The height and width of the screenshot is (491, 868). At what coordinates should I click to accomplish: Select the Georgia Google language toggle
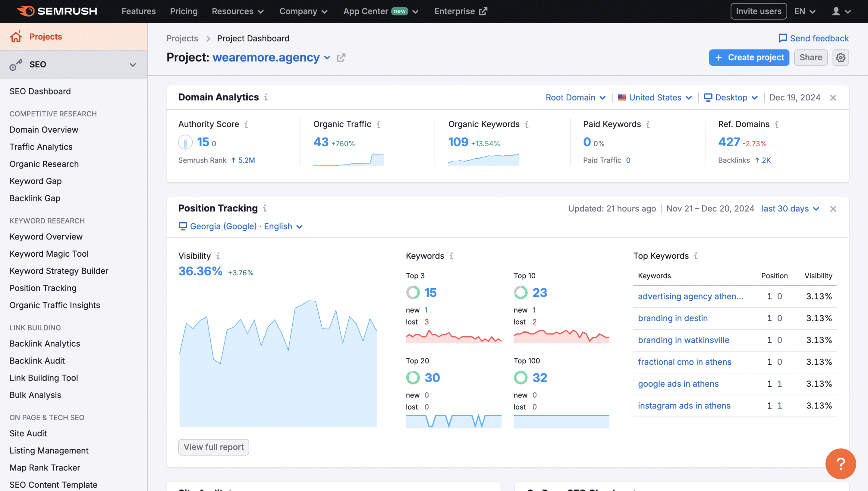(241, 226)
